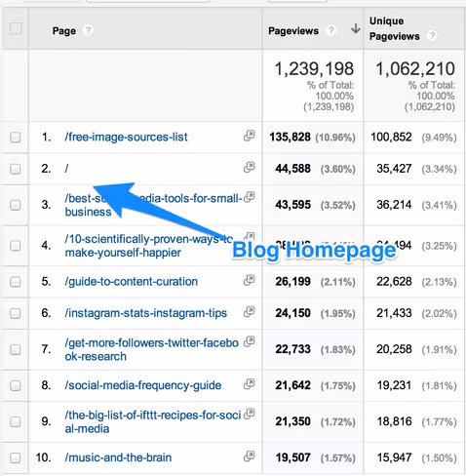
Task: Tick the checkbox for the /music-and-the-brain row
Action: pyautogui.click(x=16, y=457)
